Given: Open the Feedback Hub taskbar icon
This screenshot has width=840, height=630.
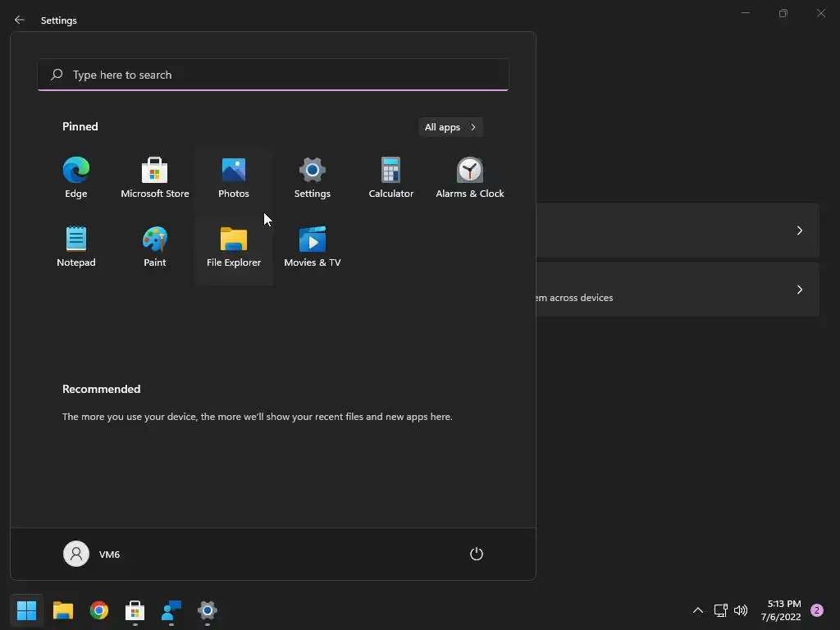Looking at the screenshot, I should point(171,610).
